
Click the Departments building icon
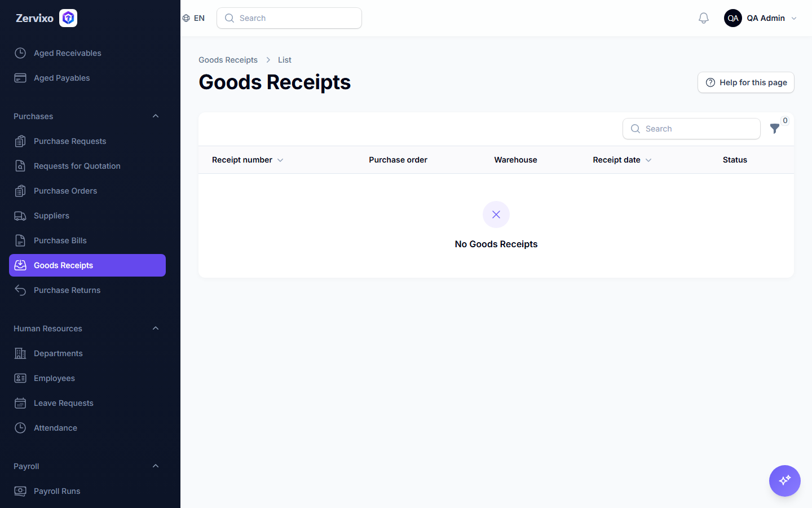tap(20, 353)
